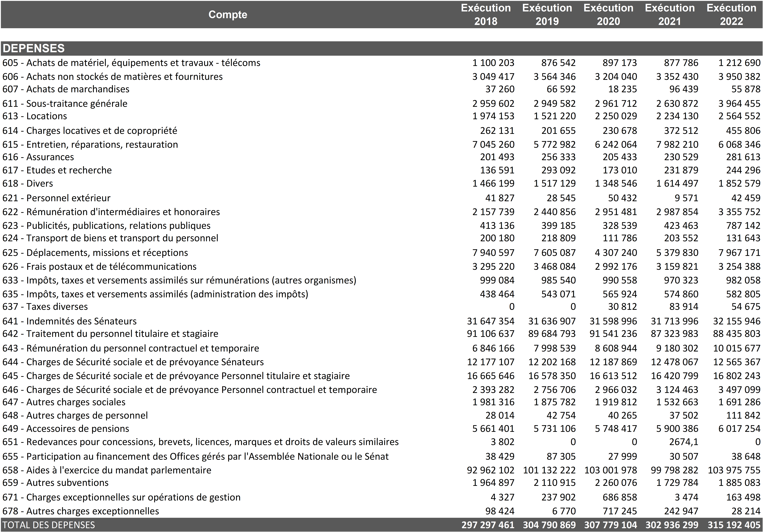Click the 616 - Assurances row label
This screenshot has width=763, height=532.
pos(38,157)
